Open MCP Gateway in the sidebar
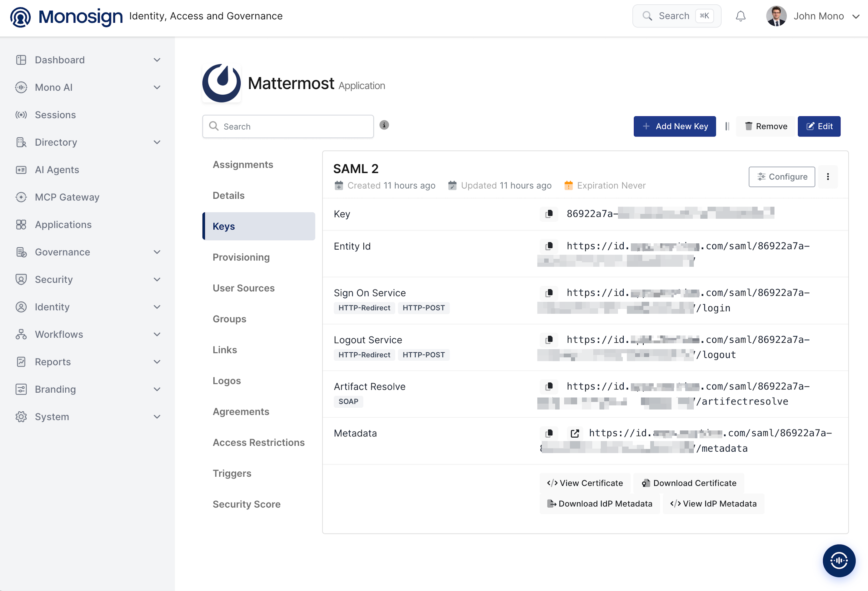The width and height of the screenshot is (868, 591). point(67,197)
